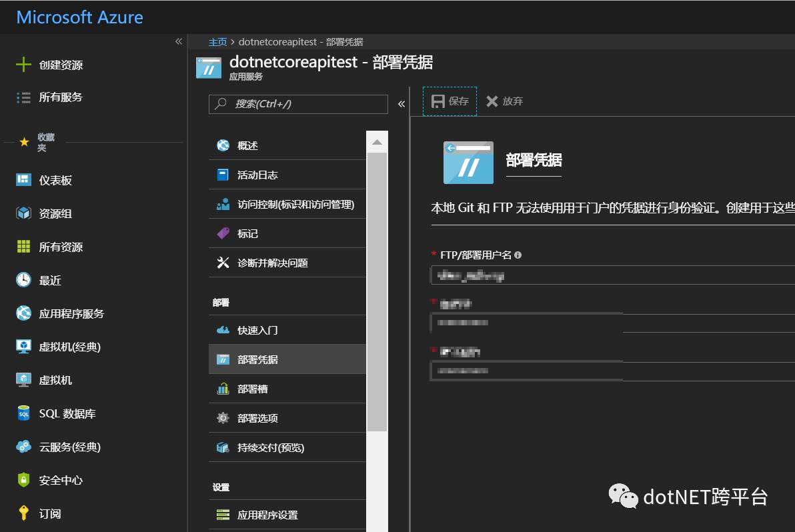Select 部署凭据 menu item
The image size is (795, 532).
click(x=287, y=359)
